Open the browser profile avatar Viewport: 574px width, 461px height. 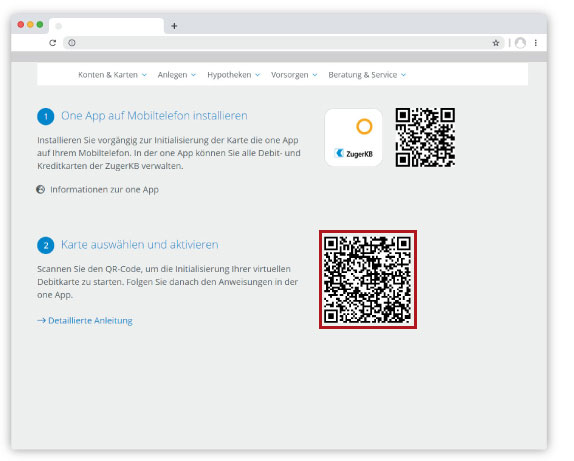click(520, 43)
